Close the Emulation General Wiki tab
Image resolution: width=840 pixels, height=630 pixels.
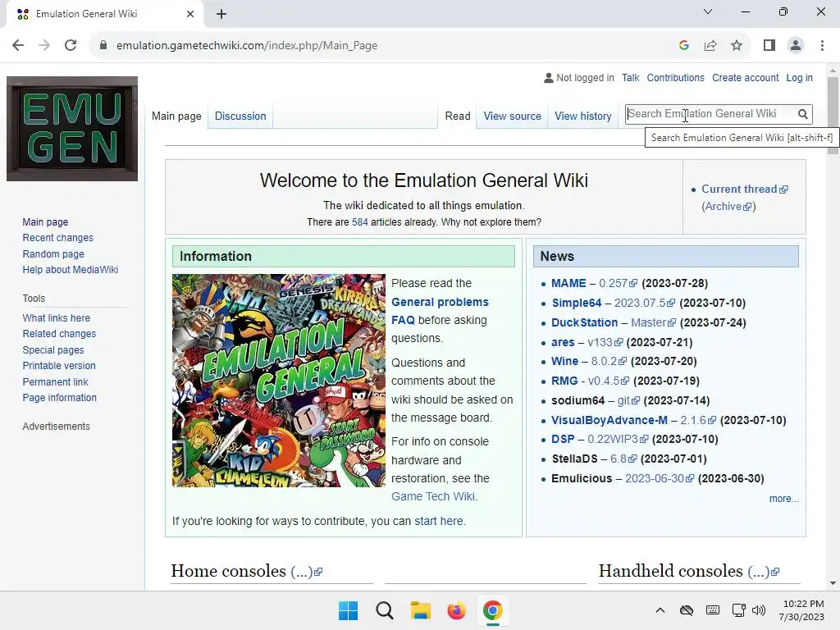click(190, 14)
